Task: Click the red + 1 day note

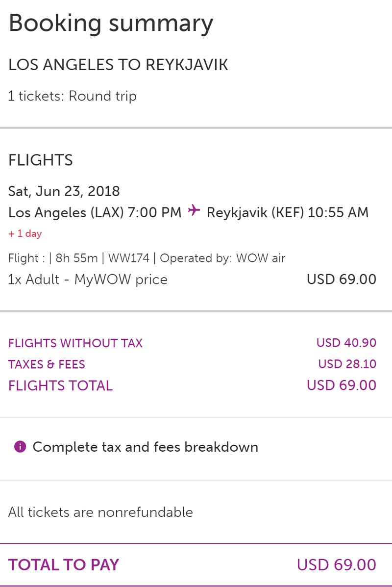Action: point(25,234)
